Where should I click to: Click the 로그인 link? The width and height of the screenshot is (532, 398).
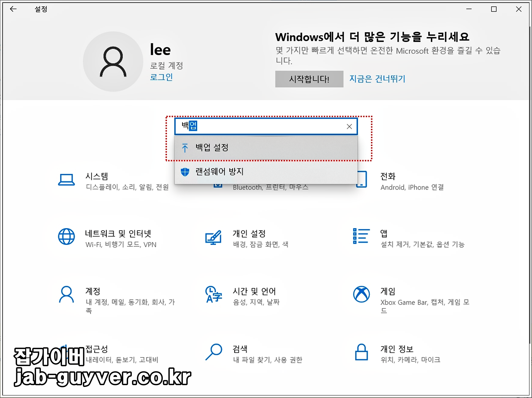click(x=161, y=77)
